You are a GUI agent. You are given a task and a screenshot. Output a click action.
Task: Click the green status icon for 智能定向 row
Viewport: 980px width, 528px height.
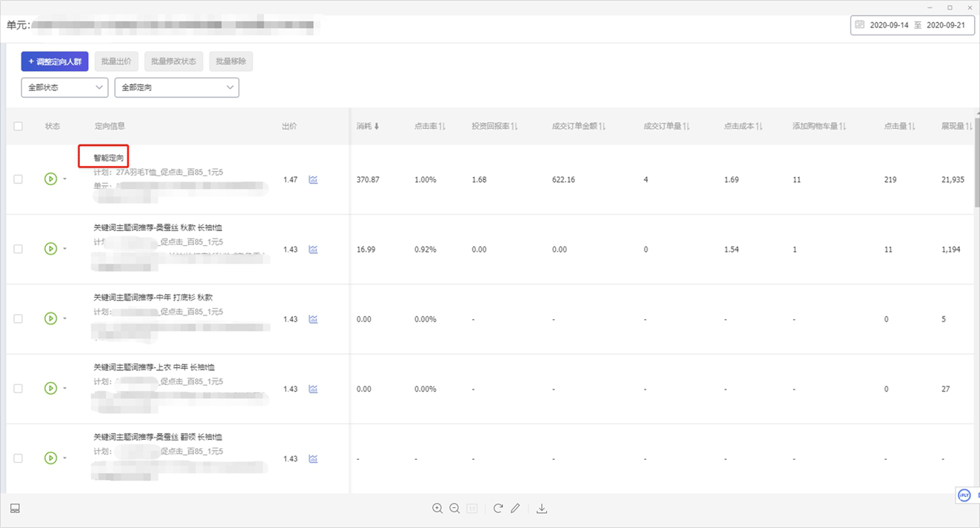coord(50,179)
